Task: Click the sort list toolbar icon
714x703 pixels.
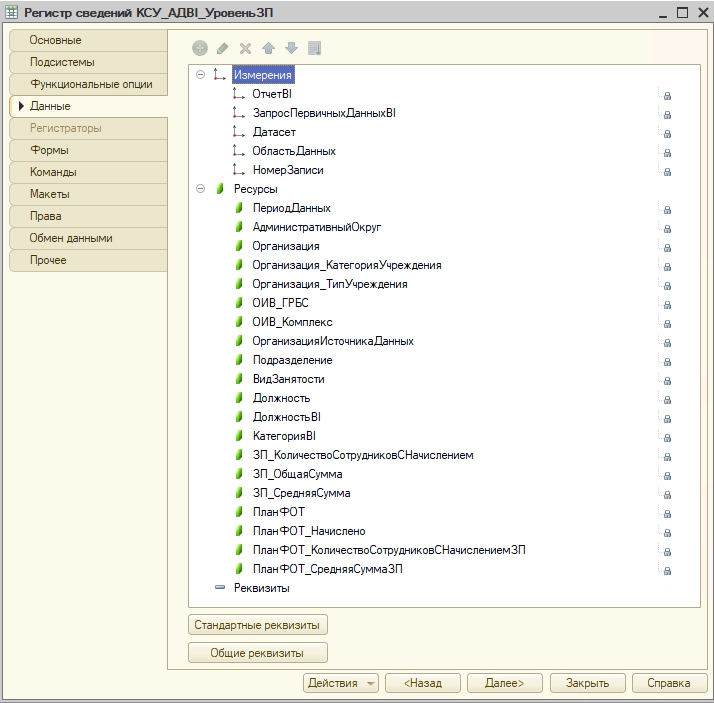Action: 314,48
